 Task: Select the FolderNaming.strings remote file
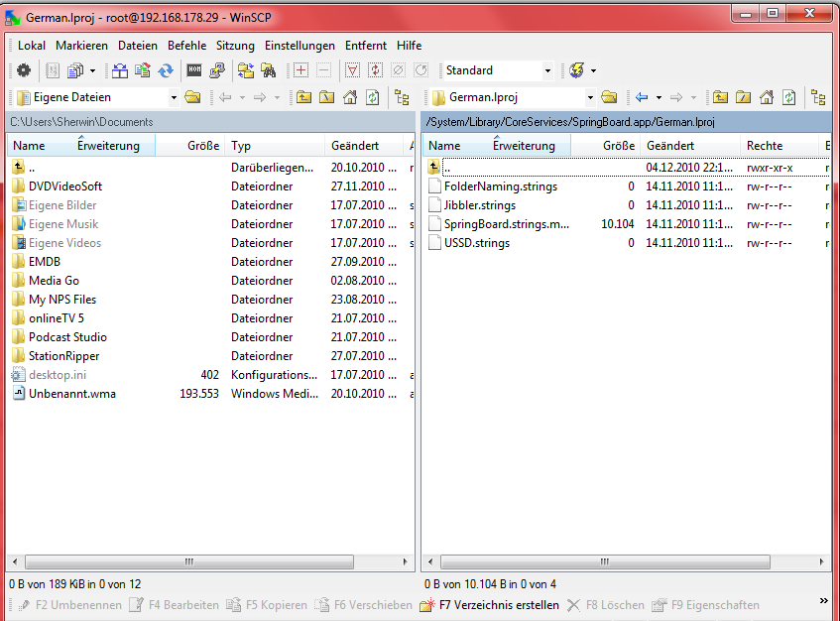click(x=501, y=186)
